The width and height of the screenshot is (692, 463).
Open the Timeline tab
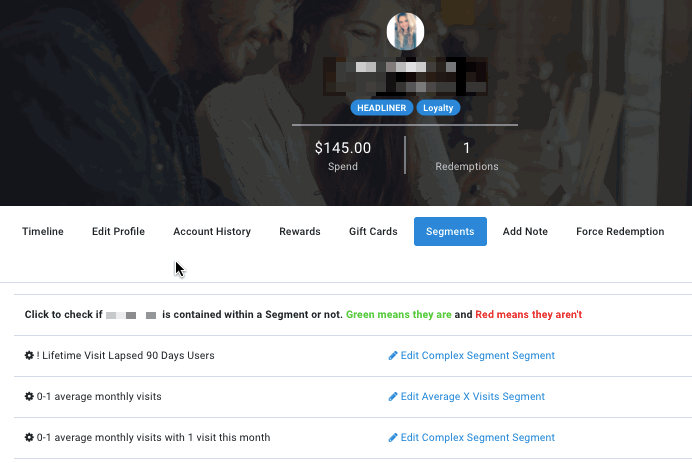[43, 231]
